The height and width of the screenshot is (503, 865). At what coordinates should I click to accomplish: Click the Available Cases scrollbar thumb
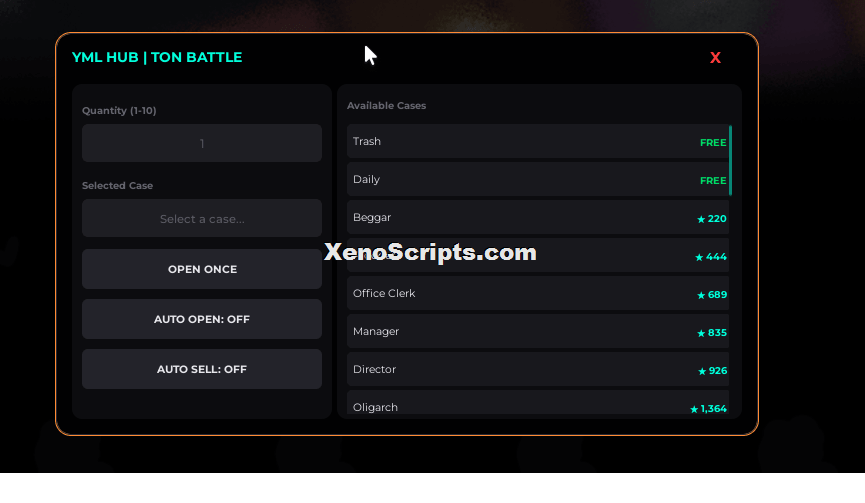coord(730,160)
